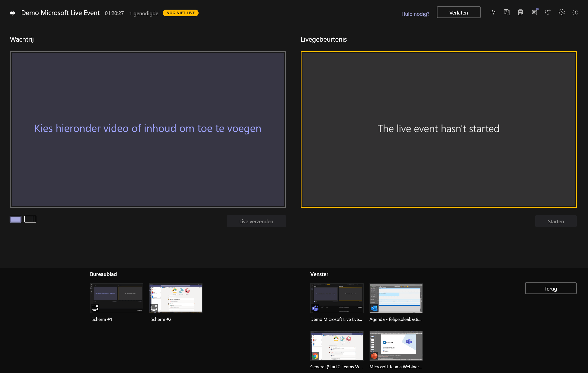
Task: Click the 'Scherm #2' label
Action: [161, 319]
